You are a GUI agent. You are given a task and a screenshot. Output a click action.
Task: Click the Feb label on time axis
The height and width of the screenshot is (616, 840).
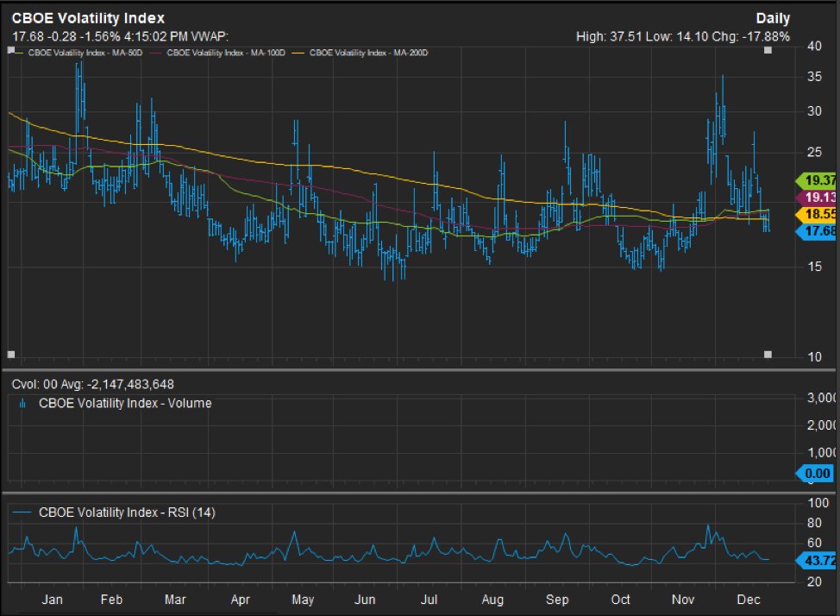point(111,600)
